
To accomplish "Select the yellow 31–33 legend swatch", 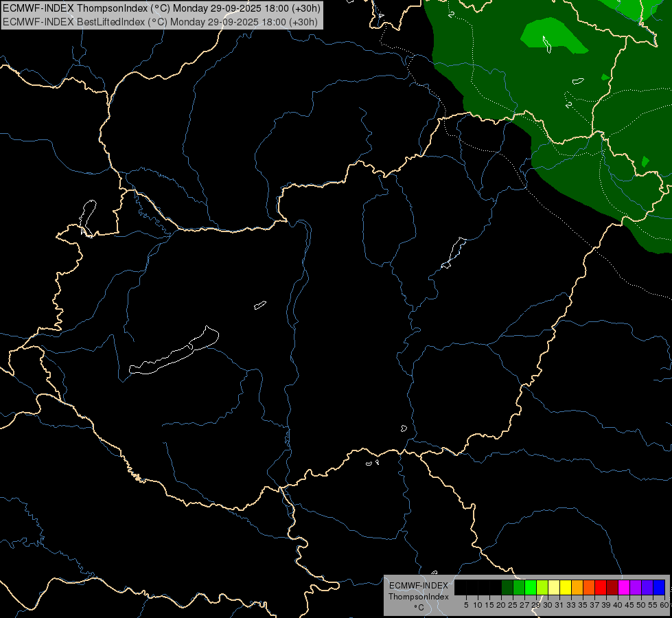I will (x=566, y=587).
